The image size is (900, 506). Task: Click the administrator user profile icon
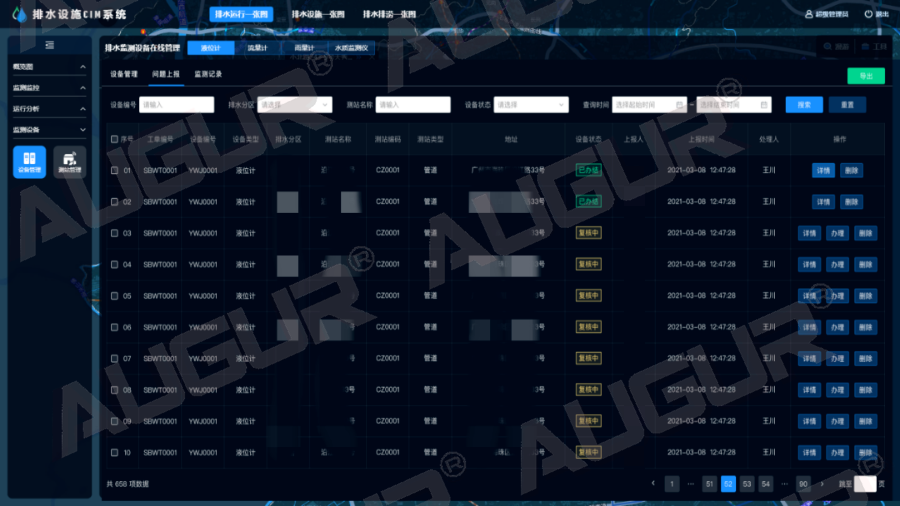(808, 15)
